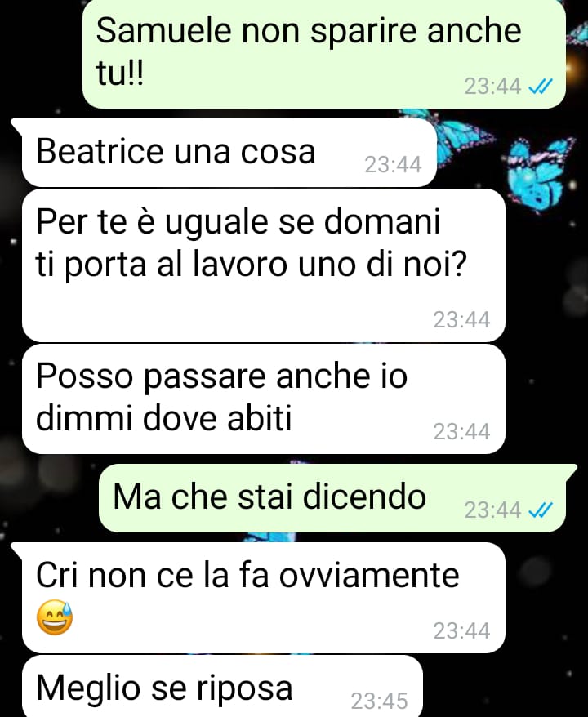Tap 23:44 timestamp on the Cri message

click(x=461, y=631)
